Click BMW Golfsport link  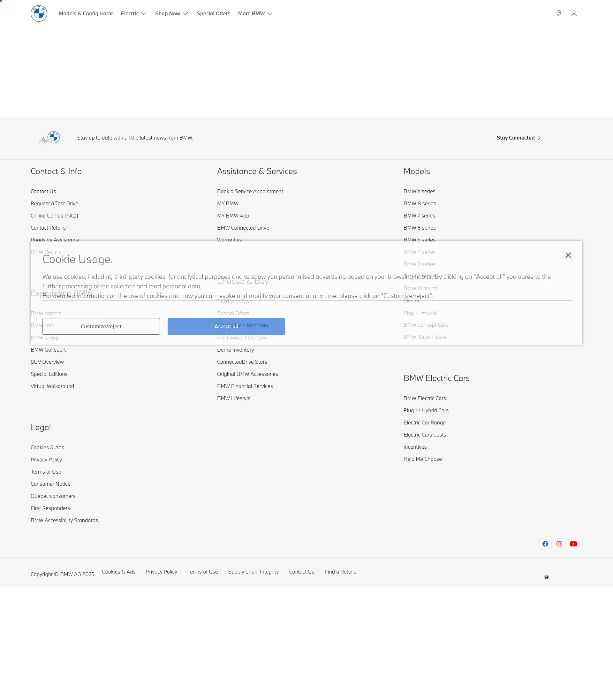48,350
